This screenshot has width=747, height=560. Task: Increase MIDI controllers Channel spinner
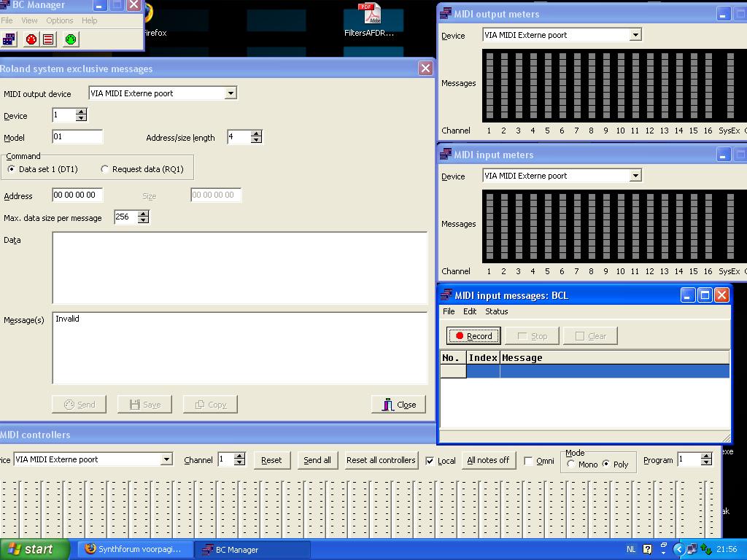point(239,456)
